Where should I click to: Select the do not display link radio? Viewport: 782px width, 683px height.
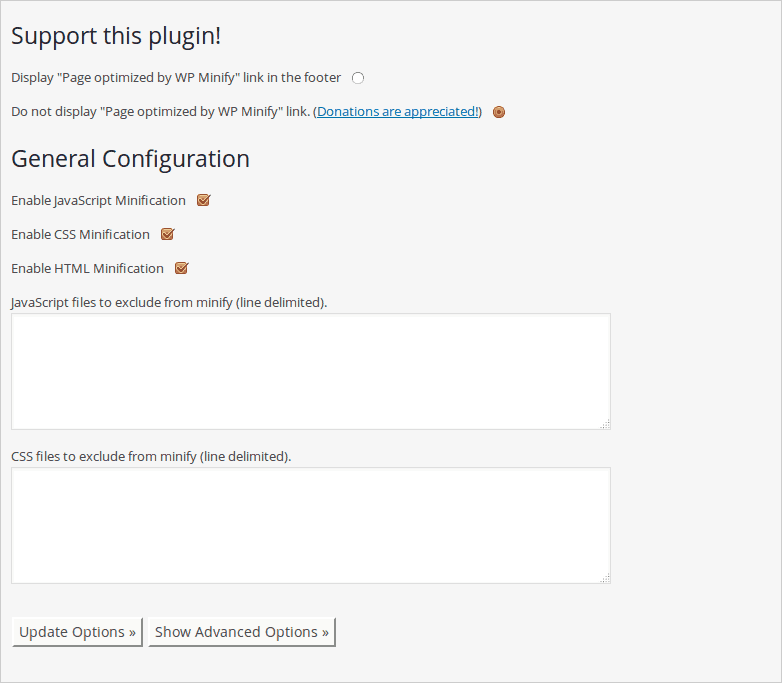point(499,112)
